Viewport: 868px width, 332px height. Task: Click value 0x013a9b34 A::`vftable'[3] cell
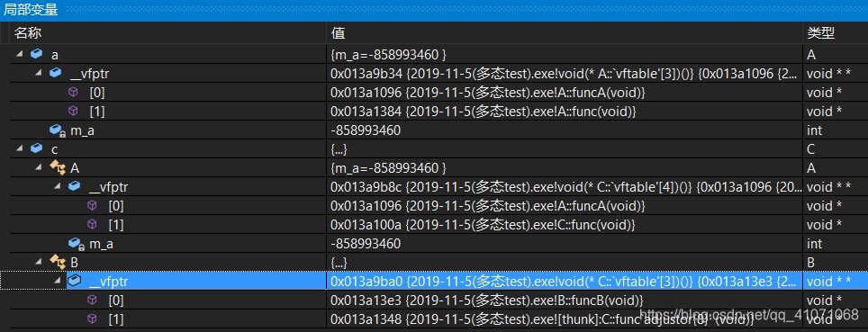pyautogui.click(x=565, y=74)
